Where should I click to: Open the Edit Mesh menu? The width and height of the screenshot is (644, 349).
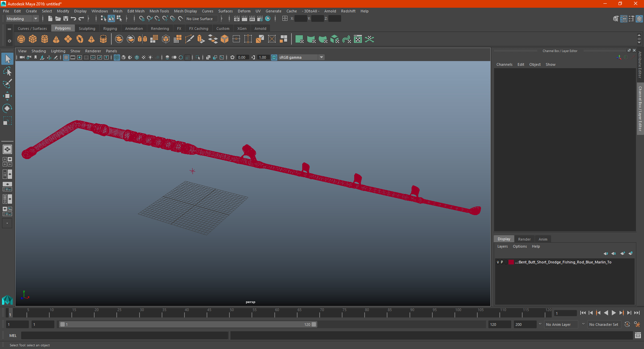136,11
